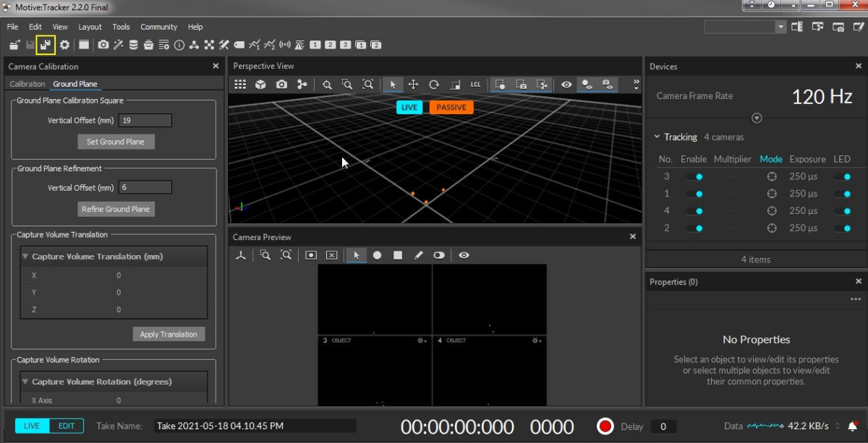Click the grid toggle icon in Perspective View
868x443 pixels.
coord(241,85)
